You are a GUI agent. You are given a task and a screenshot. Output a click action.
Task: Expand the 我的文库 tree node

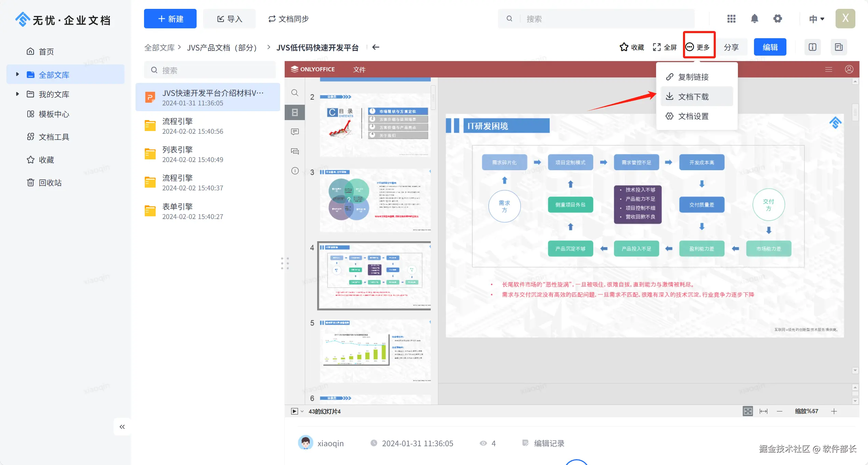pos(17,94)
